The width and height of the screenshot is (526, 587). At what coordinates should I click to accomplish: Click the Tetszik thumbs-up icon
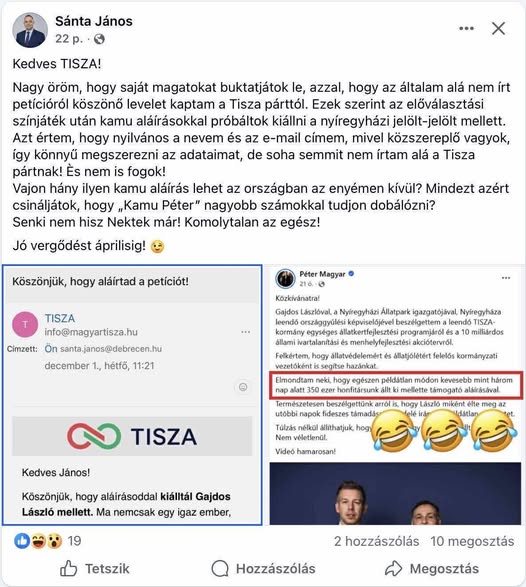pyautogui.click(x=69, y=568)
